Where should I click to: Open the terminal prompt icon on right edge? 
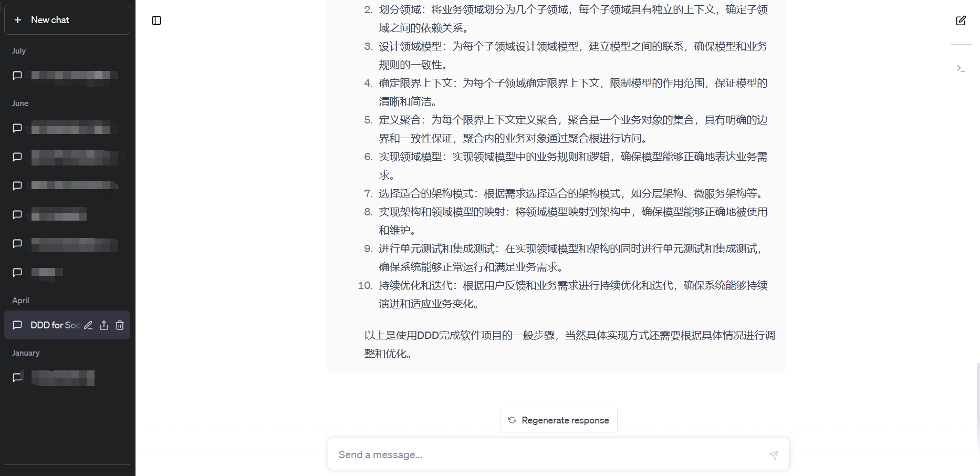coord(961,68)
